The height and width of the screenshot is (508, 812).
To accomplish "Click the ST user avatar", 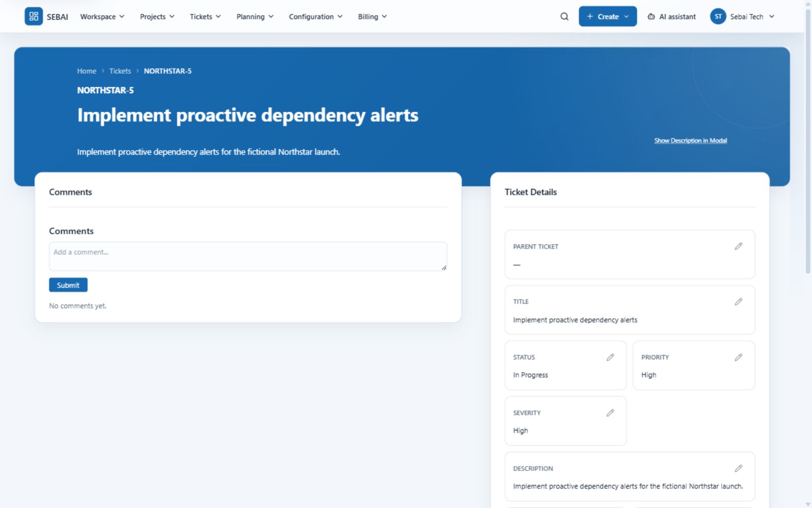I will [x=718, y=16].
